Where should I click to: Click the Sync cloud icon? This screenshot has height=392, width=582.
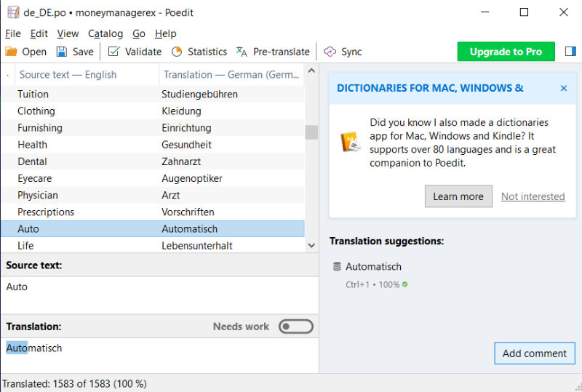point(330,52)
